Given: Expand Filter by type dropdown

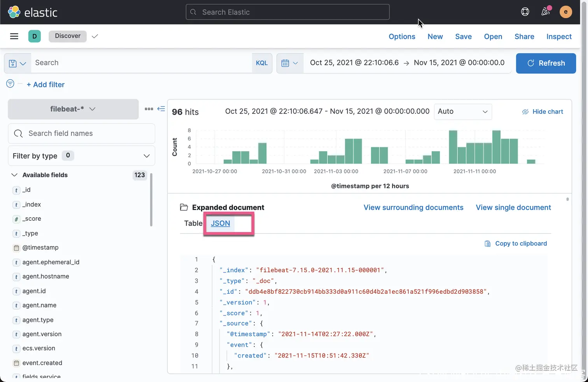Looking at the screenshot, I should click(81, 156).
